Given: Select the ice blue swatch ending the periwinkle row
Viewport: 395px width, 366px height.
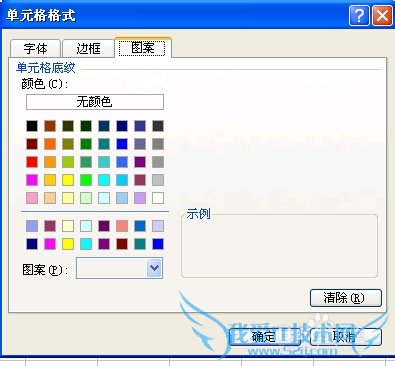Looking at the screenshot, I should (158, 226).
